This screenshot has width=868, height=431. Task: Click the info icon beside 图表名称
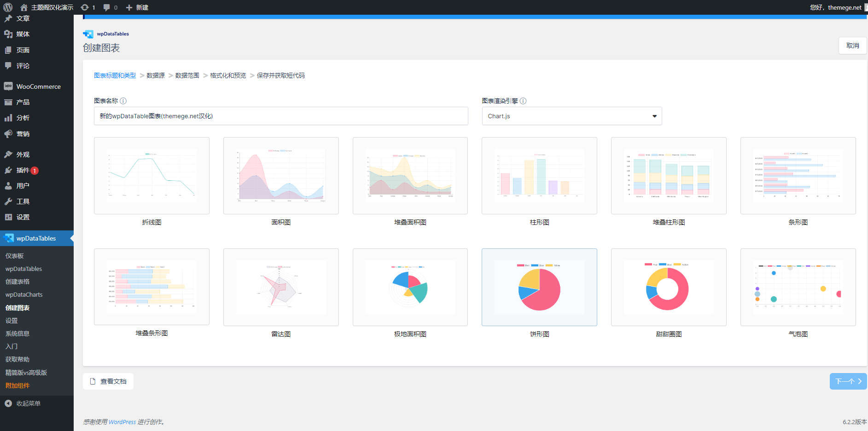tap(123, 101)
